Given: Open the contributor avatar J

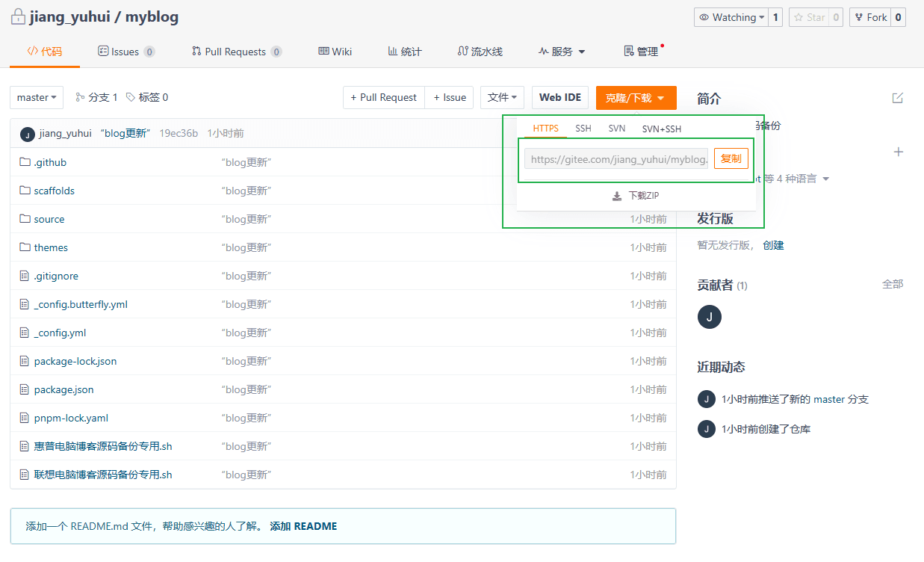Looking at the screenshot, I should pyautogui.click(x=709, y=317).
